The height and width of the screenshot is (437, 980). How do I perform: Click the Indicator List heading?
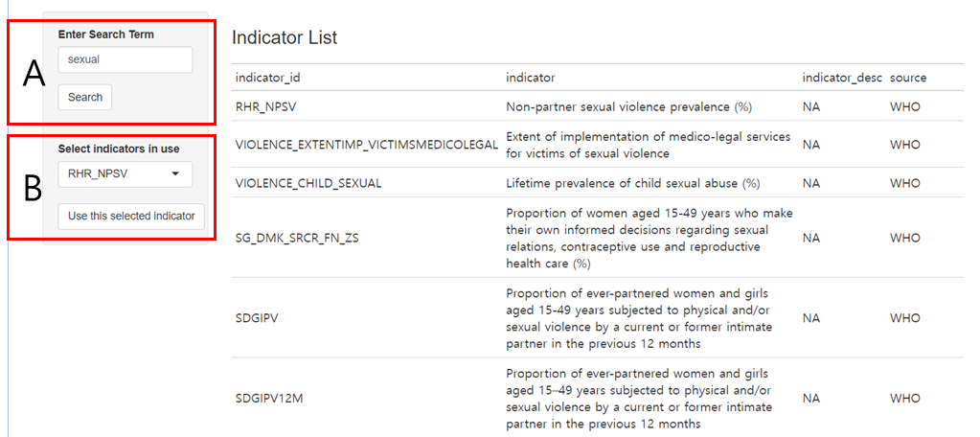(x=285, y=38)
